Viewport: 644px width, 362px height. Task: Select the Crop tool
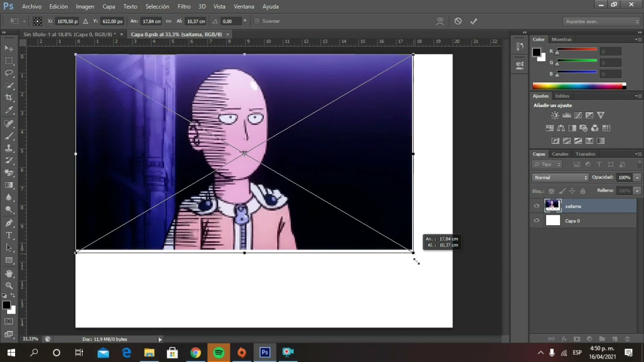(x=9, y=98)
